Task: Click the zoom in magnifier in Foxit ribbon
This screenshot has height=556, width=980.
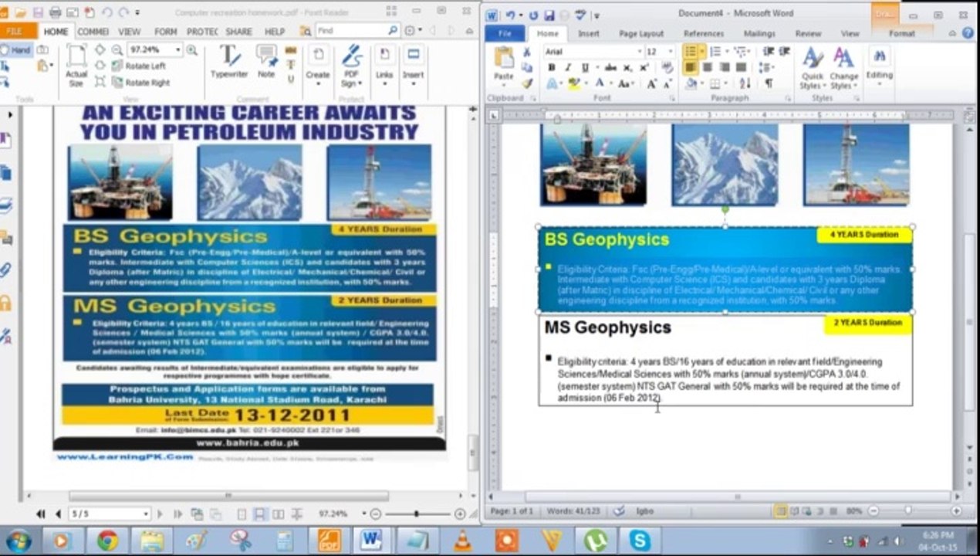Action: pos(191,50)
